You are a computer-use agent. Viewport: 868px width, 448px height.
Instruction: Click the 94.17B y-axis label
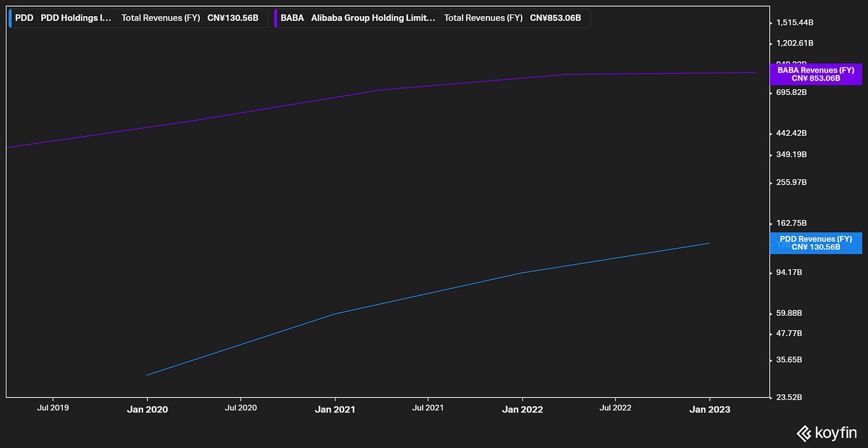point(789,272)
